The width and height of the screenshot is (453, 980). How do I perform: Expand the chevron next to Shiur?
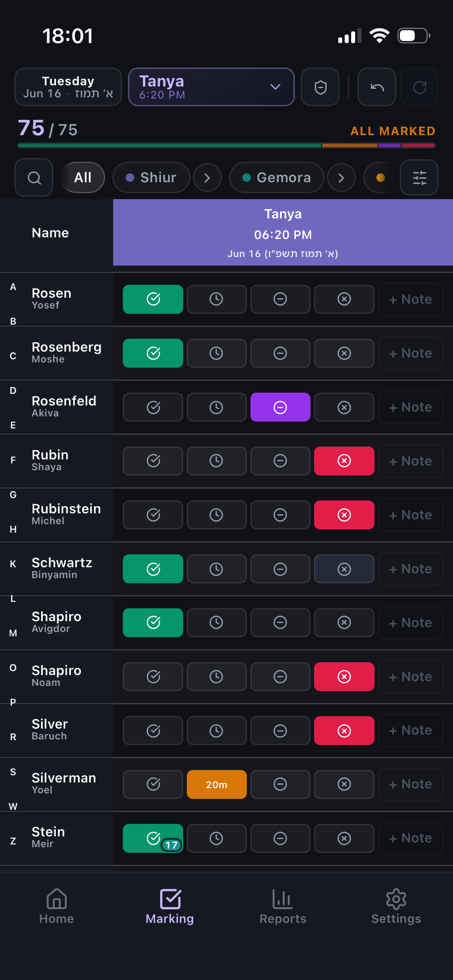point(207,177)
